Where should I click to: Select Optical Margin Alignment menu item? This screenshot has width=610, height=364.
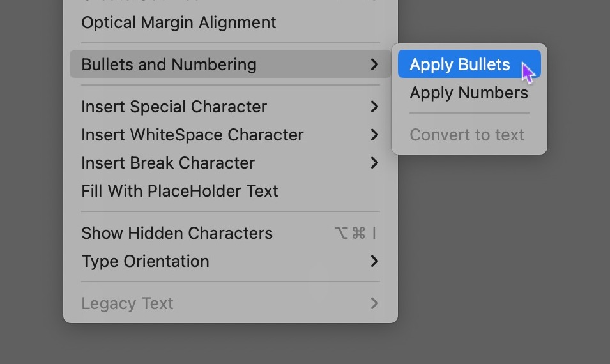coord(179,22)
